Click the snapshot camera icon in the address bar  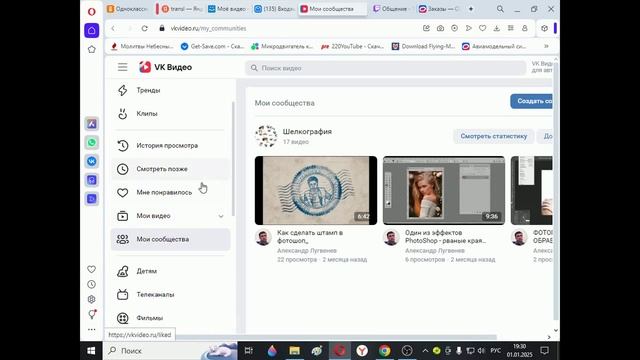point(440,28)
